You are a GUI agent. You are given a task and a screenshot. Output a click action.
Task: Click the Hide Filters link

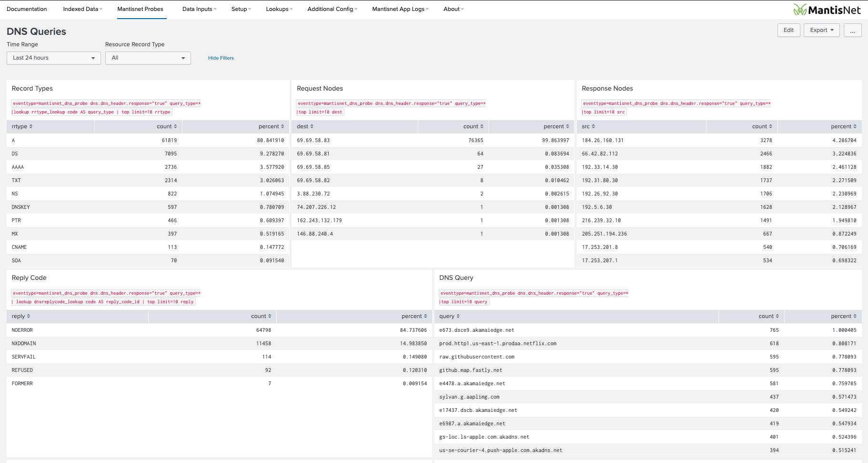pos(221,58)
